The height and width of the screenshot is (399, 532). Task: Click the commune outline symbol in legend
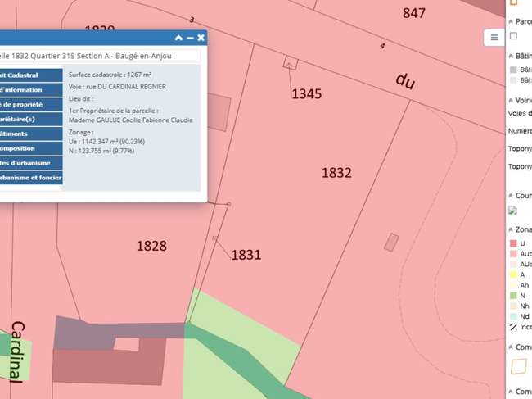click(519, 366)
